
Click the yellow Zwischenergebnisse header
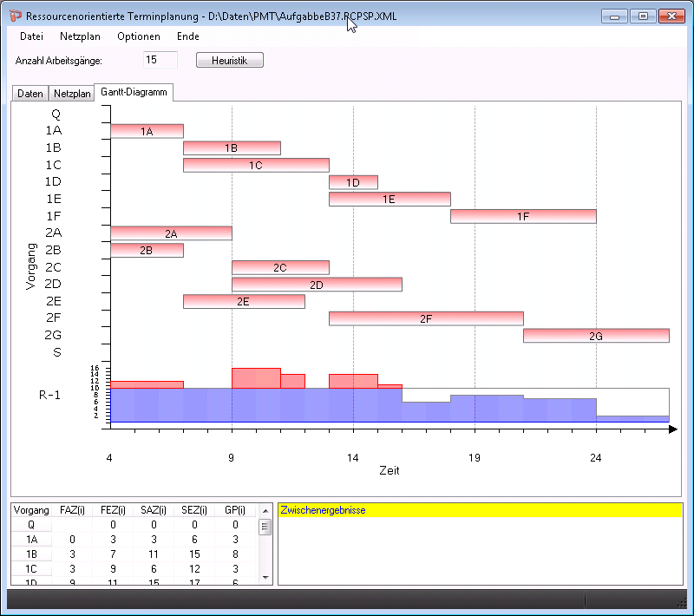[480, 510]
